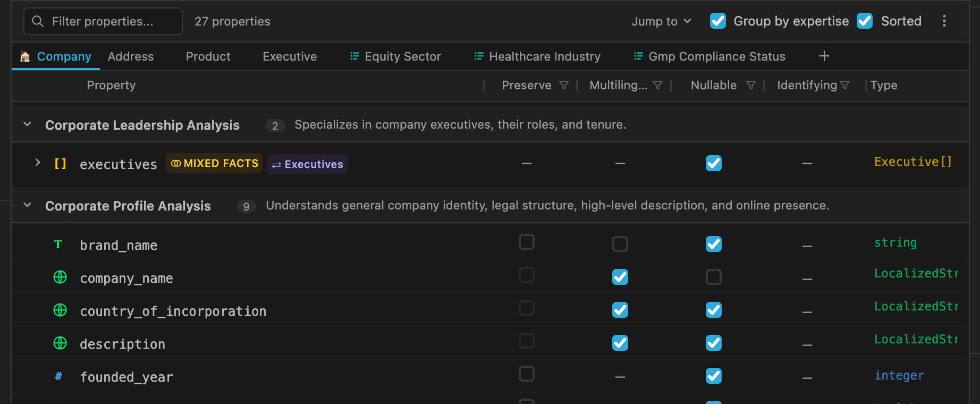Switch to the Product tab
Screen dimensions: 980x404
[x=208, y=56]
